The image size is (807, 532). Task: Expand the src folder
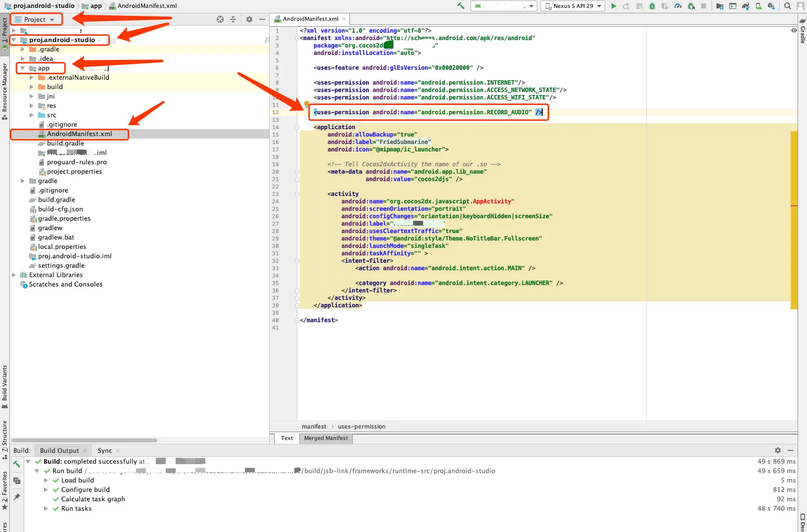click(x=32, y=115)
